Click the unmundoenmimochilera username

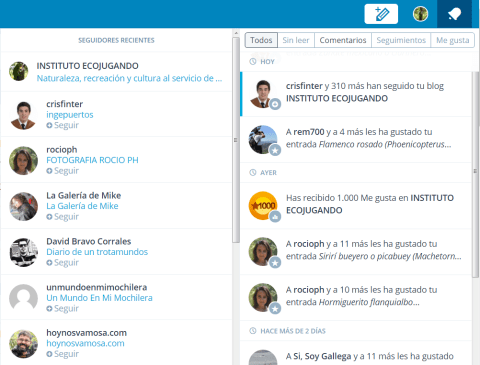[97, 287]
